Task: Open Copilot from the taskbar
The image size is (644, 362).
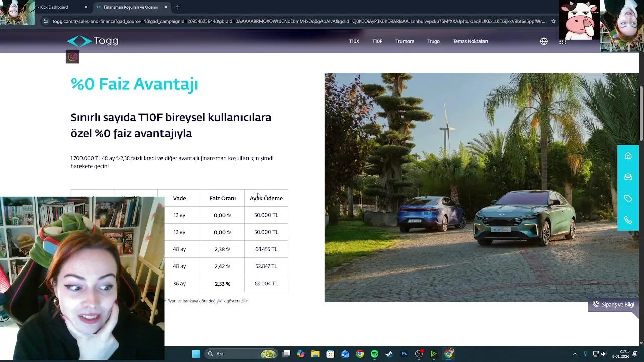Action: tap(301, 354)
